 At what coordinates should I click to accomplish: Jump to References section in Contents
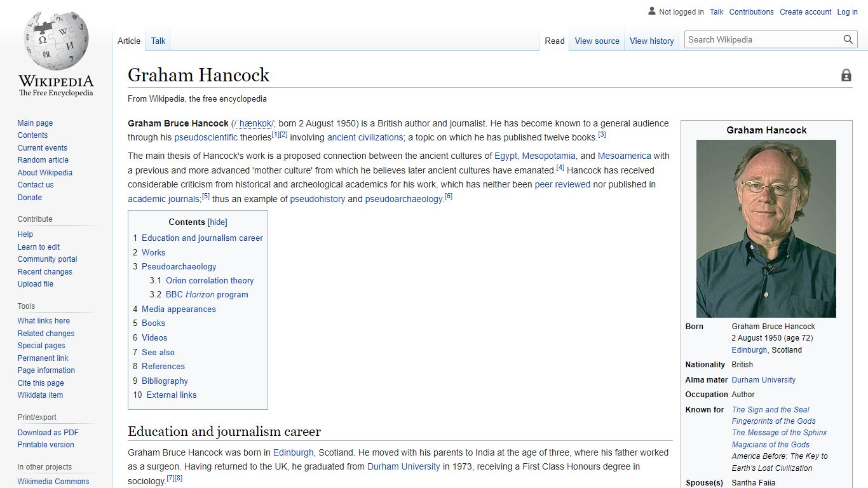[x=163, y=366]
